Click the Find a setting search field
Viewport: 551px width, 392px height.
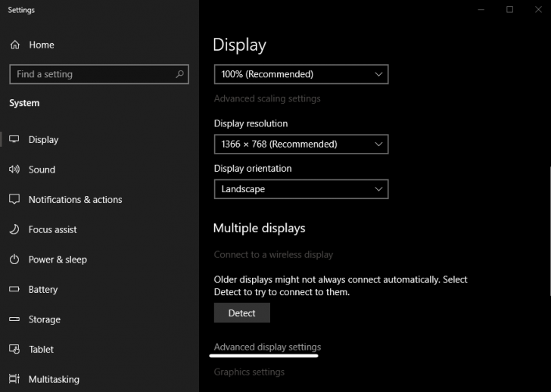coord(91,74)
